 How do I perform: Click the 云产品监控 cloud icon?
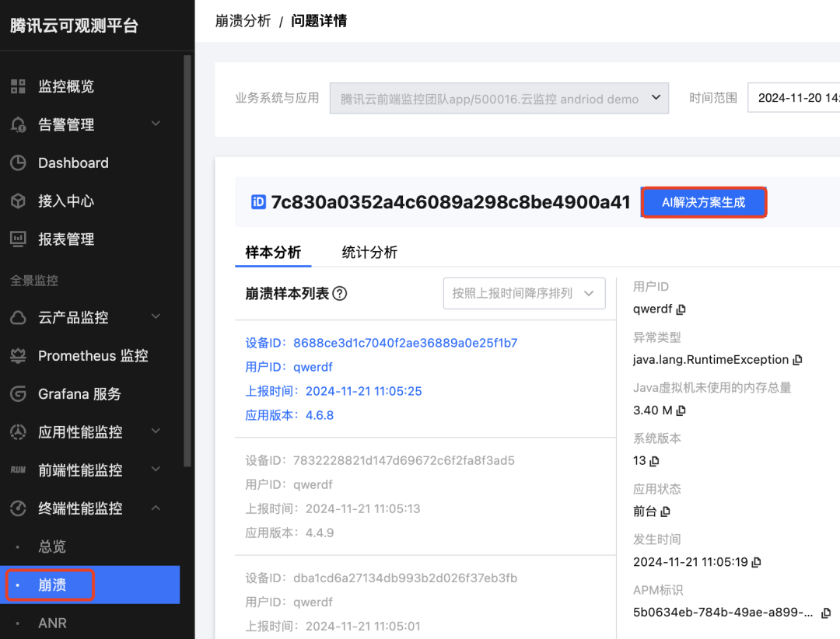tap(18, 317)
